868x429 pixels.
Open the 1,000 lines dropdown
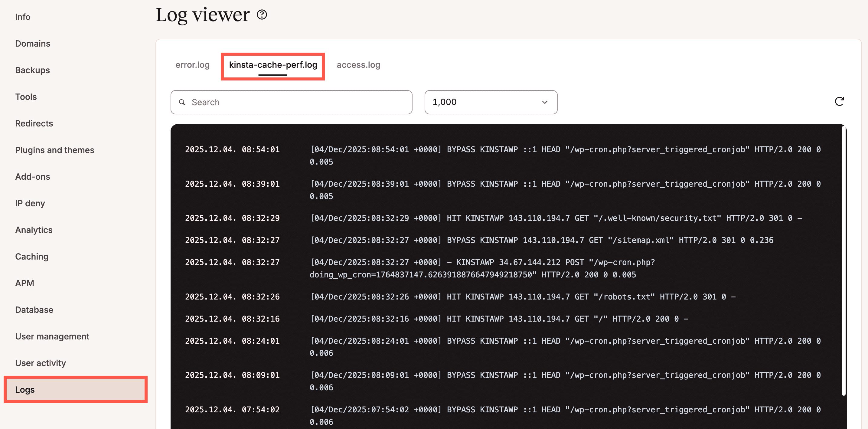pyautogui.click(x=491, y=102)
